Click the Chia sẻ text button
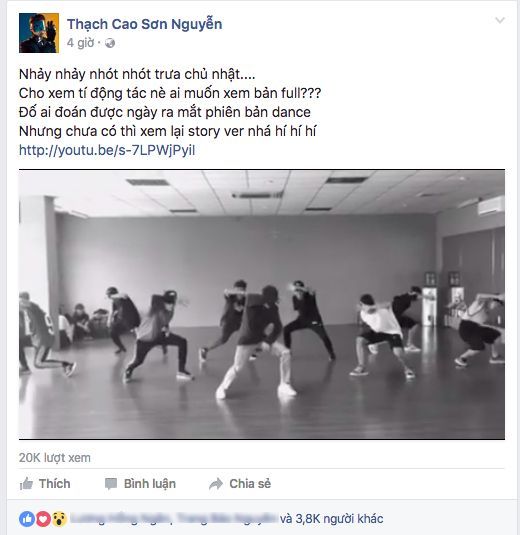This screenshot has width=520, height=535. (250, 484)
